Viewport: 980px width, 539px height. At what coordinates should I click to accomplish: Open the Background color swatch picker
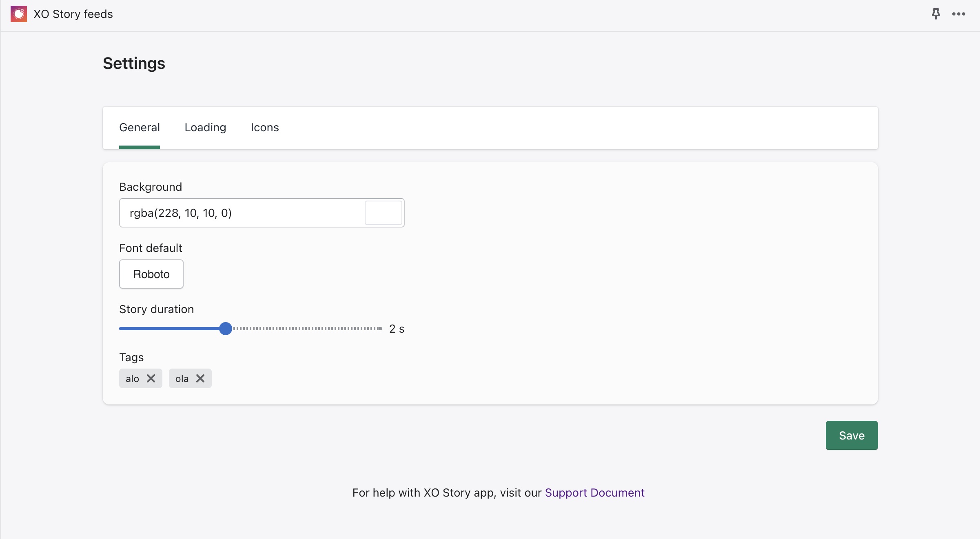point(383,213)
